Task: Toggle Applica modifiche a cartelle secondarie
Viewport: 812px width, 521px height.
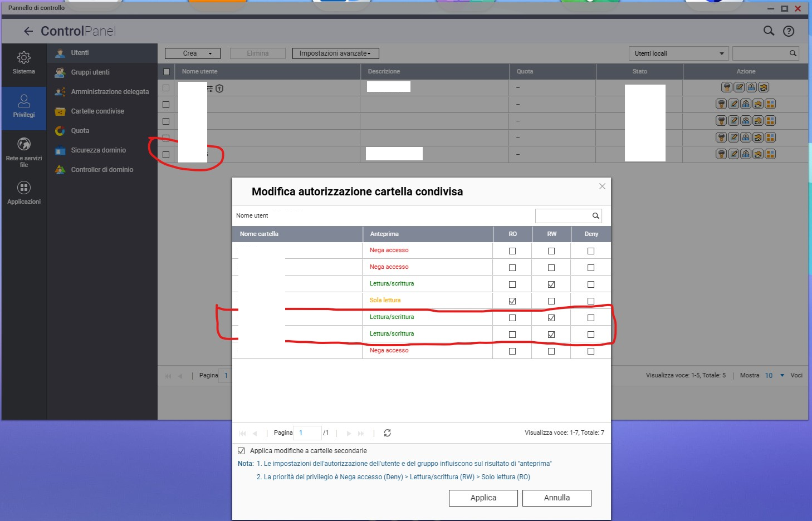Action: click(241, 451)
